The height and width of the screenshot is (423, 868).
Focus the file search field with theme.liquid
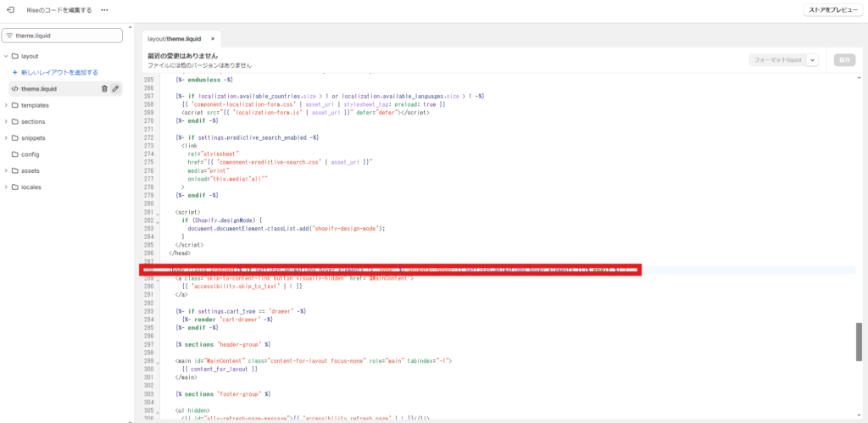tap(62, 36)
